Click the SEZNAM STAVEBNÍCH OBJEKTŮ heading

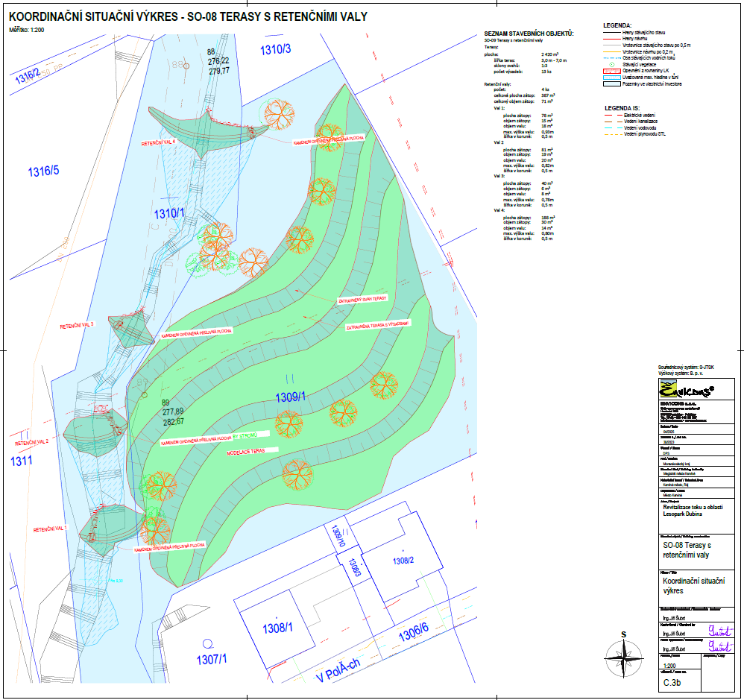[x=529, y=34]
